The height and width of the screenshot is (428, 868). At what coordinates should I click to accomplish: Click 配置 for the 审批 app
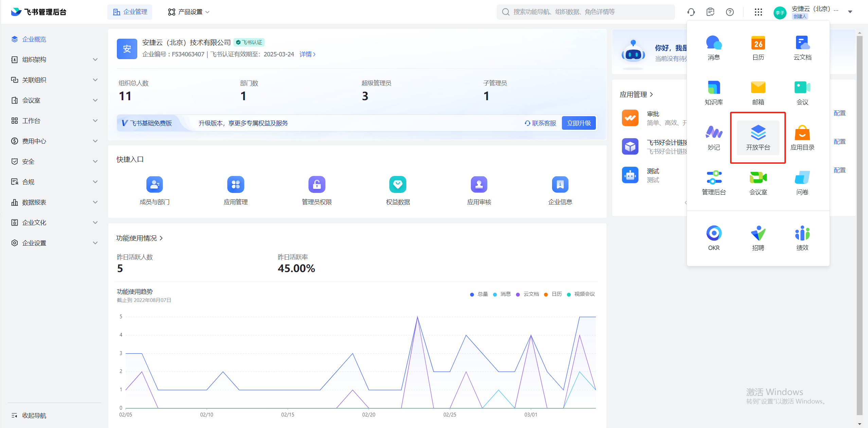[839, 113]
